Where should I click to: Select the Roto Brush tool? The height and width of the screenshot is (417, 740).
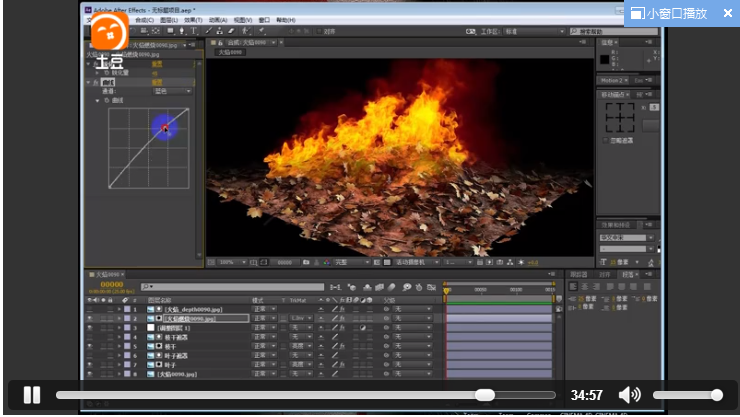(x=246, y=31)
